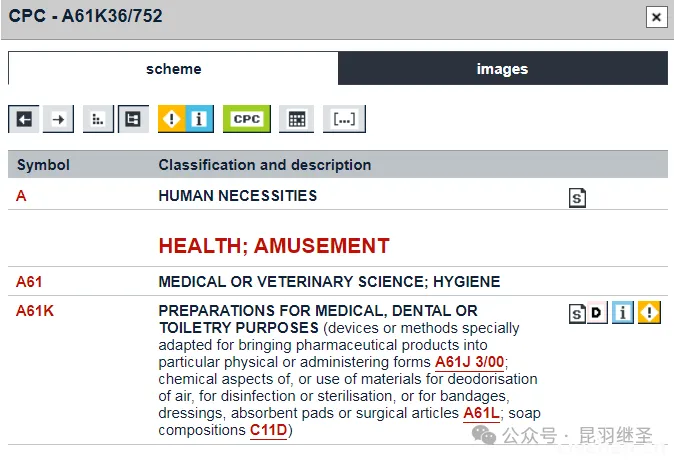Click the S document icon for section A
The image size is (674, 462).
pyautogui.click(x=577, y=197)
